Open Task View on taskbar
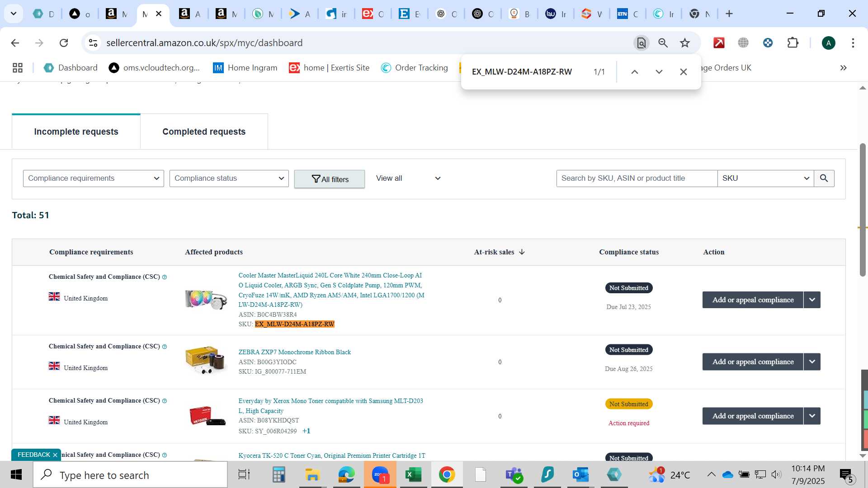 coord(244,475)
